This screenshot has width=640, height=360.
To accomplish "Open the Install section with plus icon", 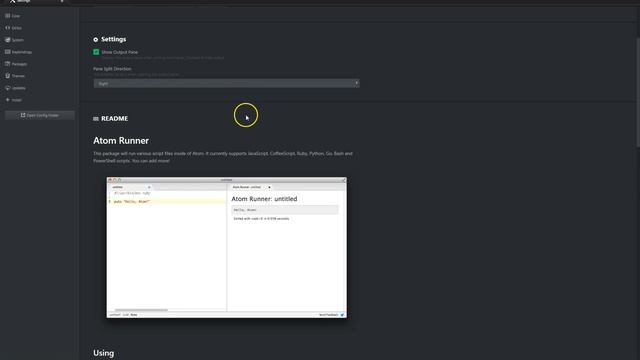I will click(14, 100).
